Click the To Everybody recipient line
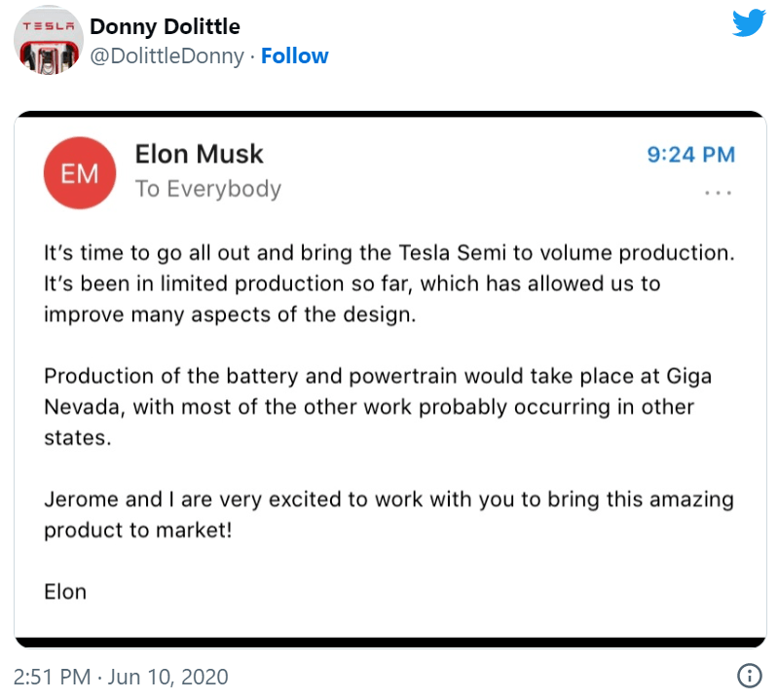The height and width of the screenshot is (700, 778). tap(208, 189)
